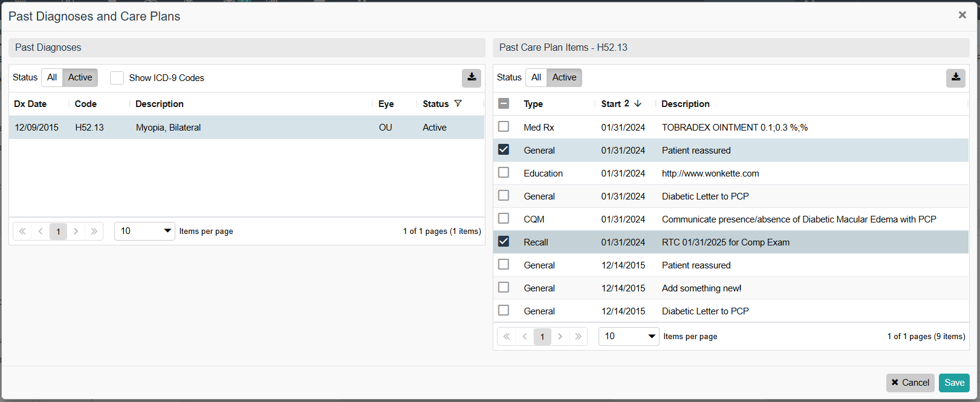Sort care plan items by Description header
This screenshot has height=402, width=980.
686,104
